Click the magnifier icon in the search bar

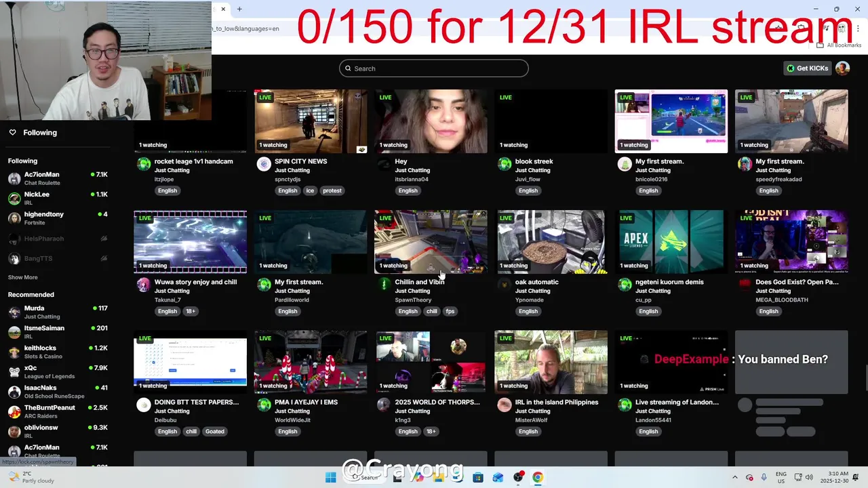(348, 68)
